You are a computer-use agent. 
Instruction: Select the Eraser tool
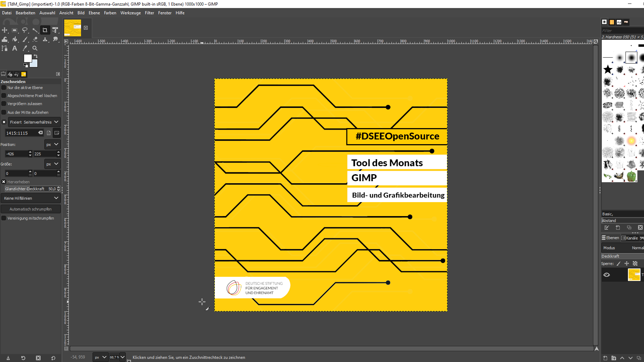point(35,39)
